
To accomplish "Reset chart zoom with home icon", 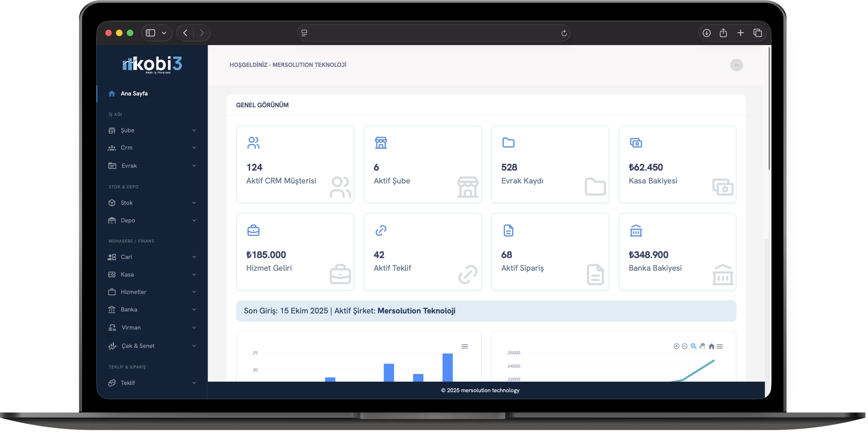I will pos(711,346).
